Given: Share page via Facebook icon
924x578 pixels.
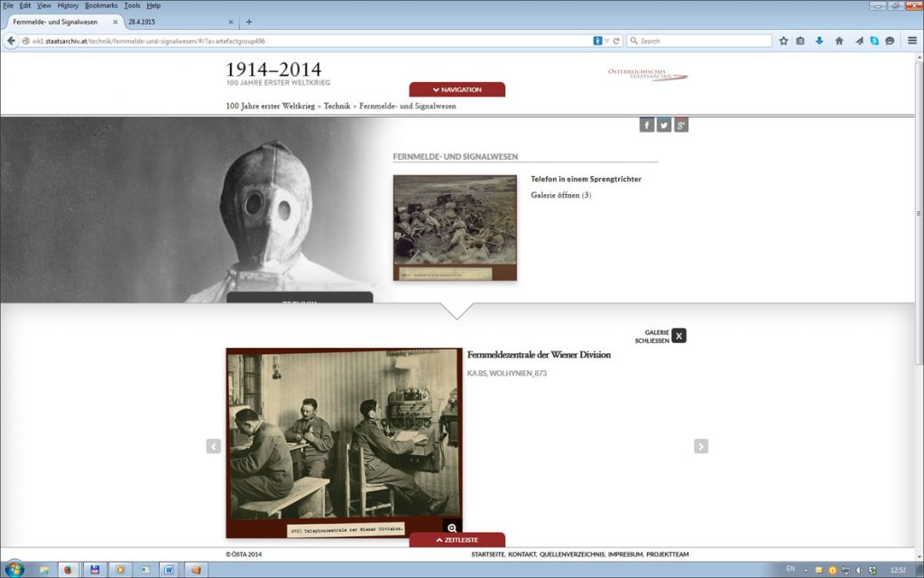Looking at the screenshot, I should (x=647, y=126).
